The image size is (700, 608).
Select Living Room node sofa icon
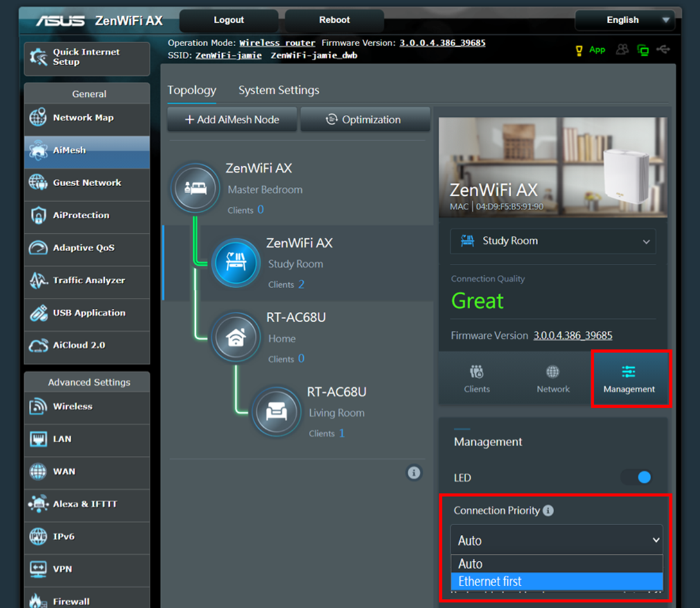click(277, 412)
